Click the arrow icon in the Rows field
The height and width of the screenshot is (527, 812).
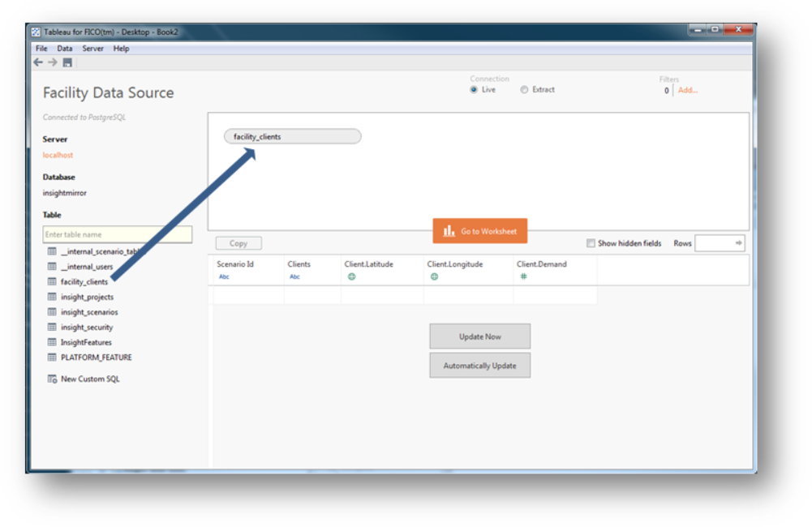pyautogui.click(x=738, y=242)
